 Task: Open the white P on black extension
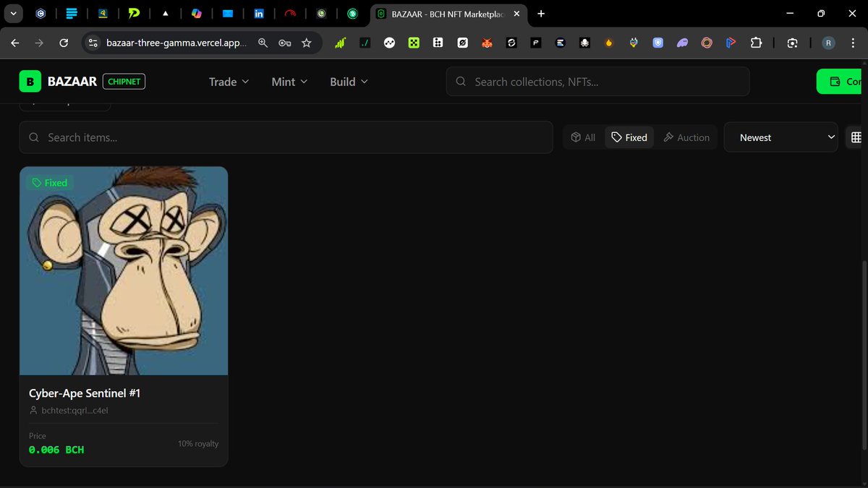tap(536, 43)
